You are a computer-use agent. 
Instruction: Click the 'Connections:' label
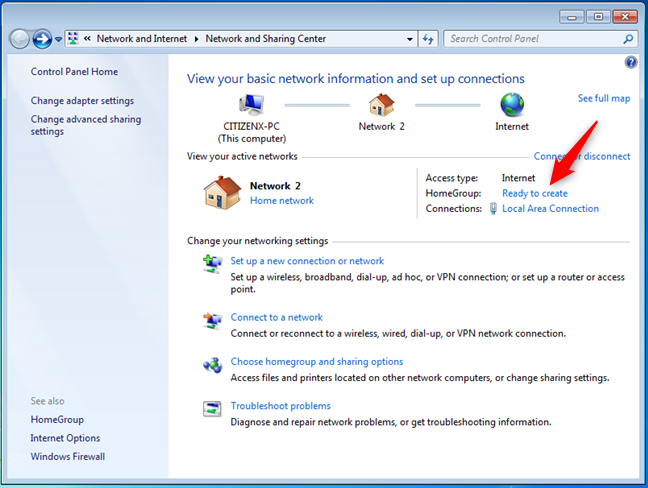454,209
